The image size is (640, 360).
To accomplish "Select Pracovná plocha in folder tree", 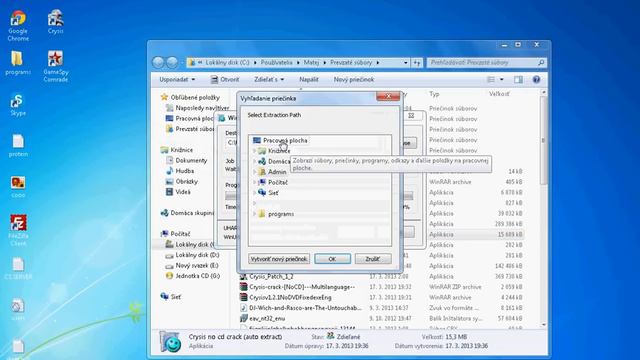I will coord(285,140).
